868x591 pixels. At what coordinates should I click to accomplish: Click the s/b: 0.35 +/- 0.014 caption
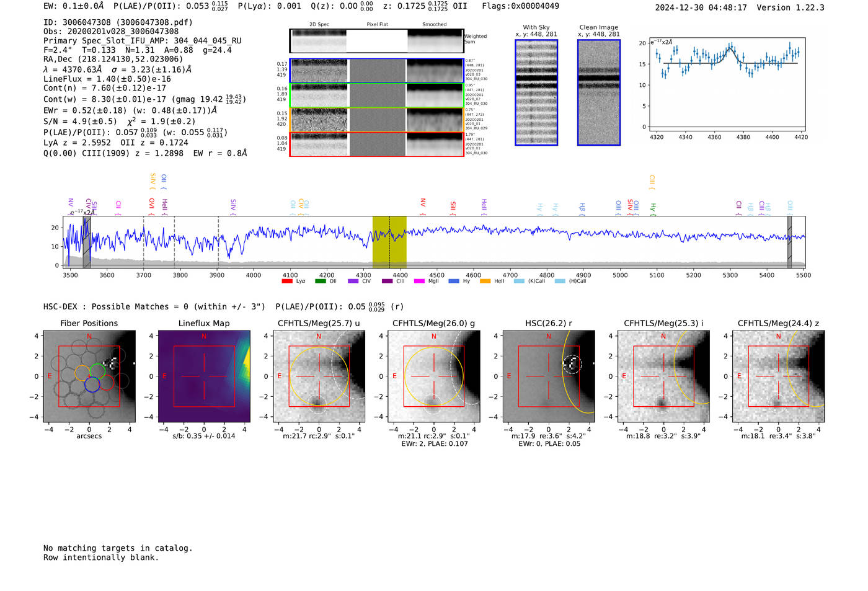coord(204,436)
